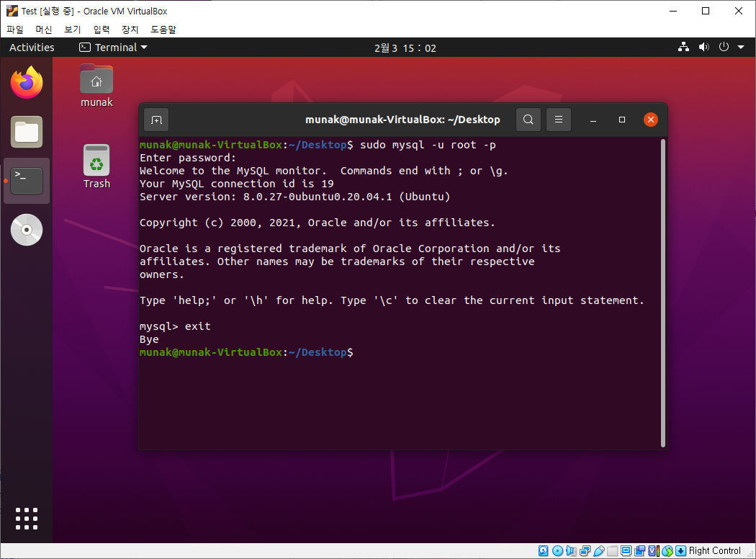Image resolution: width=756 pixels, height=559 pixels.
Task: Open the 보기 menu in VirtualBox
Action: [72, 30]
